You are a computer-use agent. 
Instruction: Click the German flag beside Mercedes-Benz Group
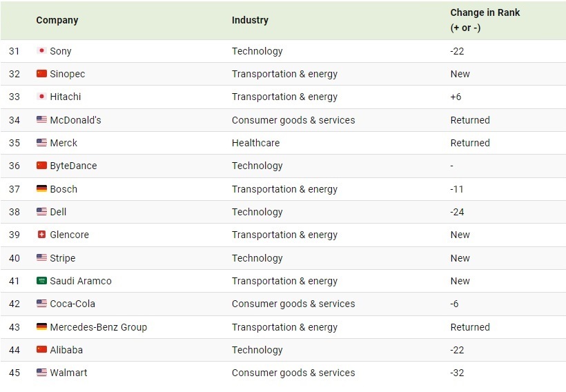pos(41,326)
